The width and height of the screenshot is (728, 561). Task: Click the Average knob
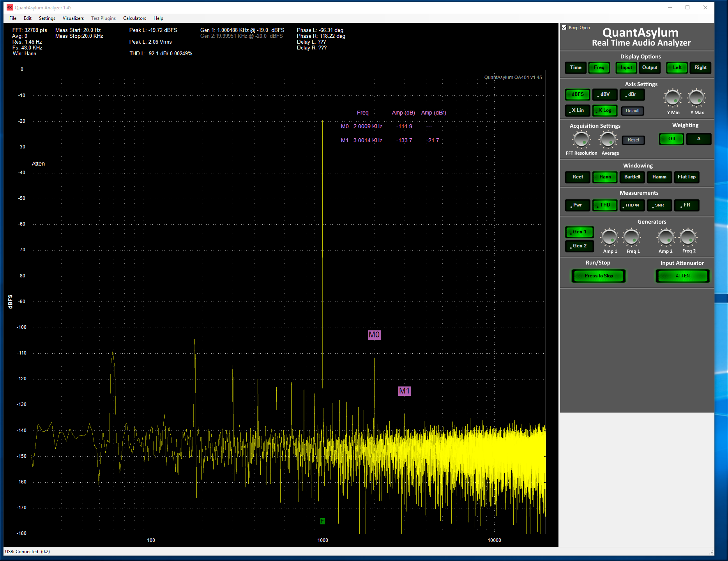(608, 139)
